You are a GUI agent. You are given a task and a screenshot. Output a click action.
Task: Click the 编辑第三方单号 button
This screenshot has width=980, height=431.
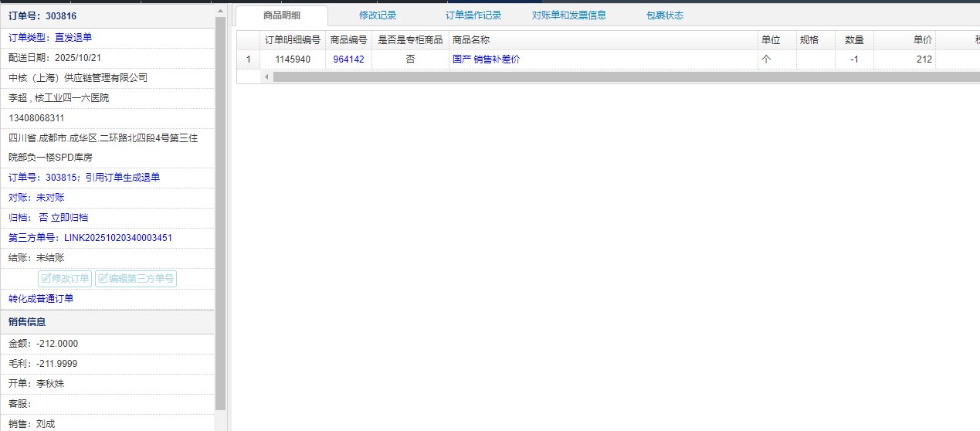click(x=136, y=279)
